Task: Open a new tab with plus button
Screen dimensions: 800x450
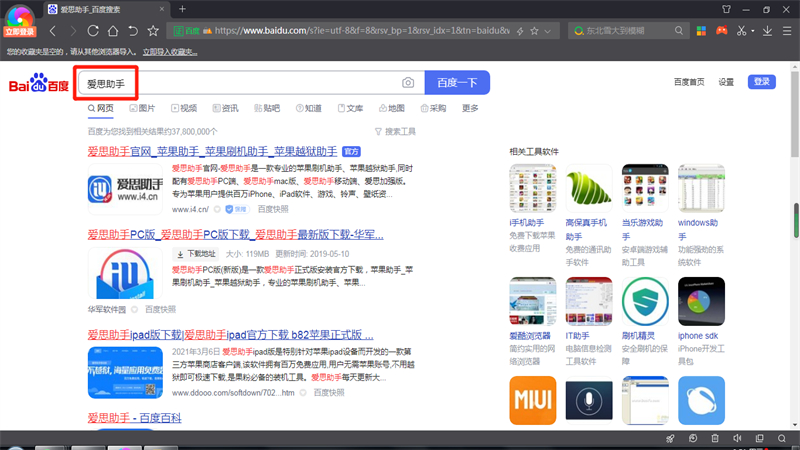Action: coord(182,9)
